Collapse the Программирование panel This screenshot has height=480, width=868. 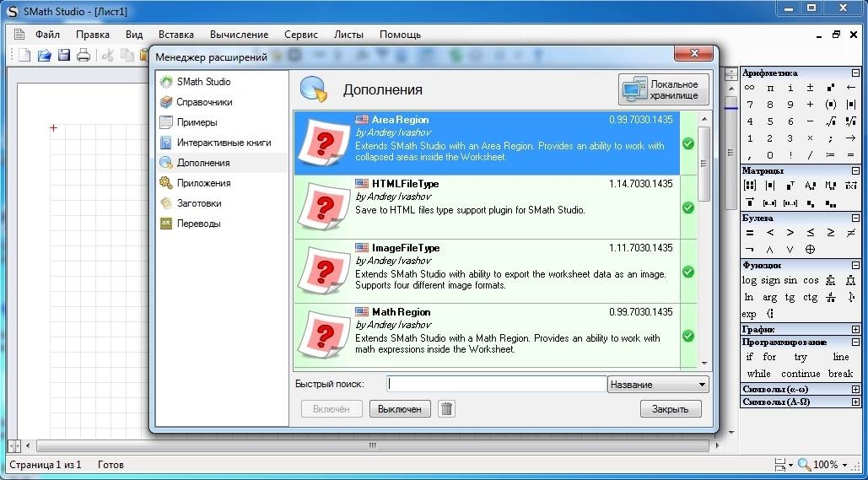[856, 342]
